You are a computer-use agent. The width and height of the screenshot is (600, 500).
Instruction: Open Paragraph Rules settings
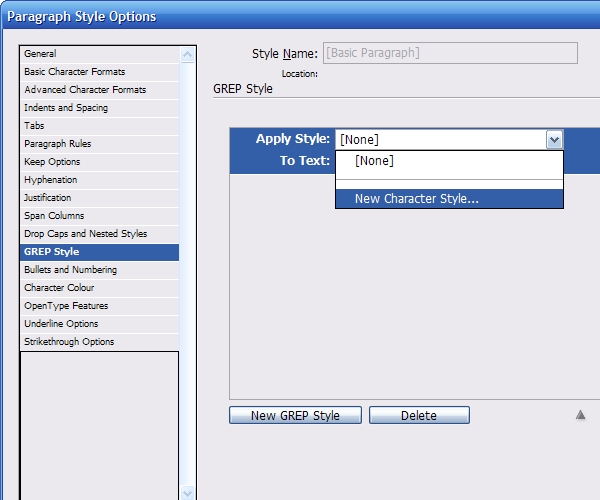[x=99, y=144]
